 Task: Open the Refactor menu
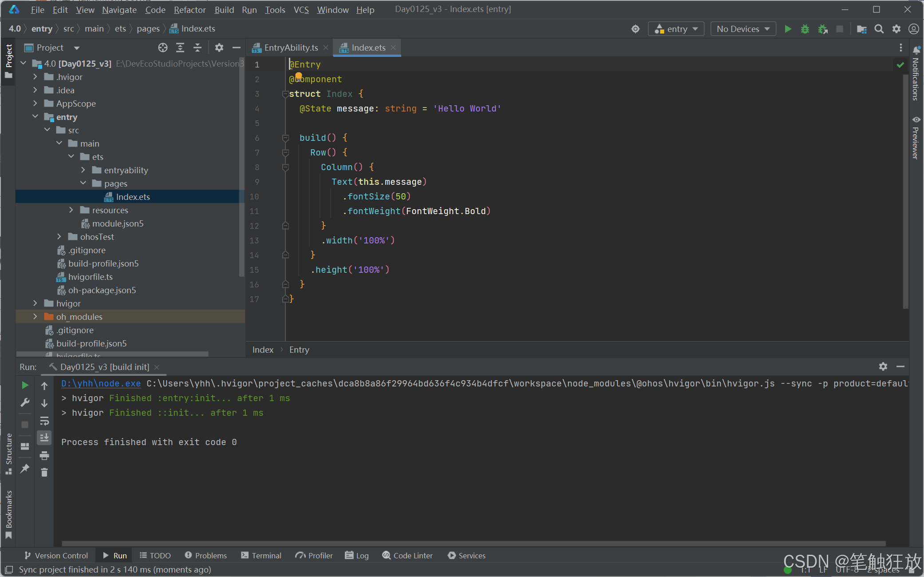pyautogui.click(x=190, y=9)
